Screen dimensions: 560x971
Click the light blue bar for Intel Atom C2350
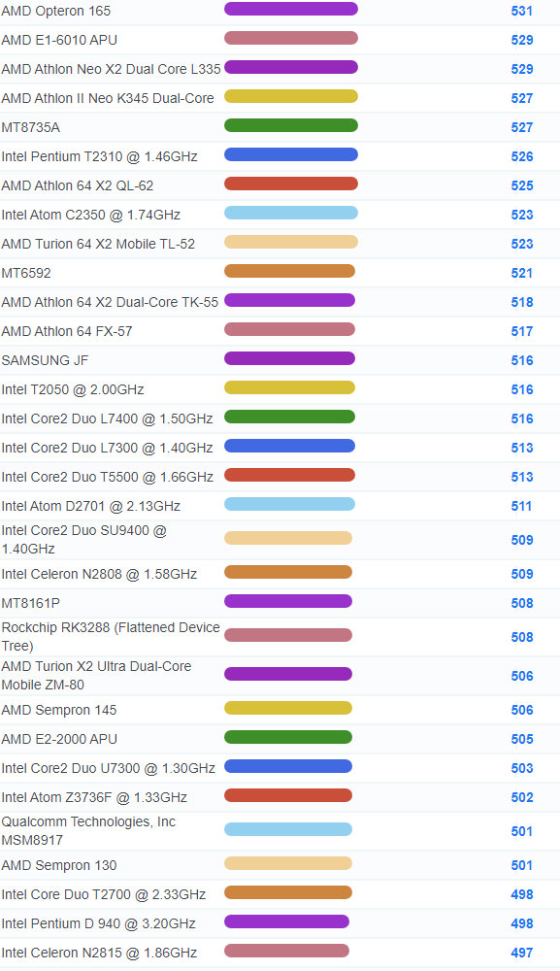click(x=291, y=213)
